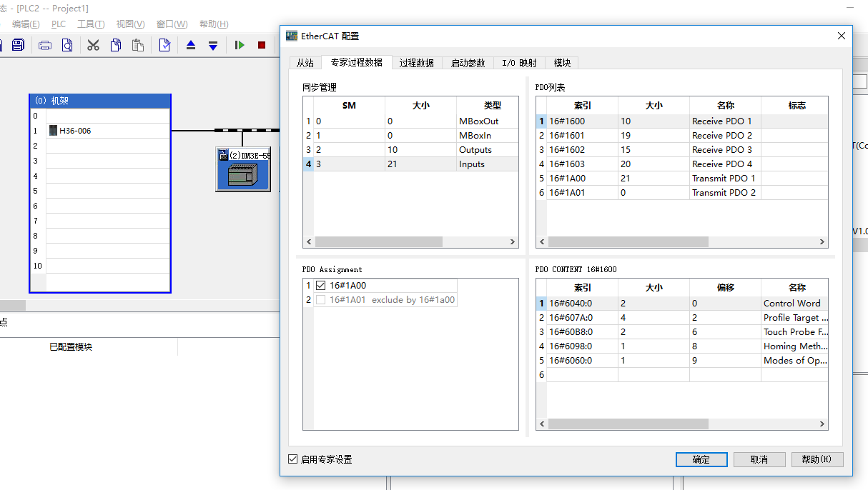Select 16#6060:0 Modes of Operation entry
868x490 pixels.
coord(682,361)
